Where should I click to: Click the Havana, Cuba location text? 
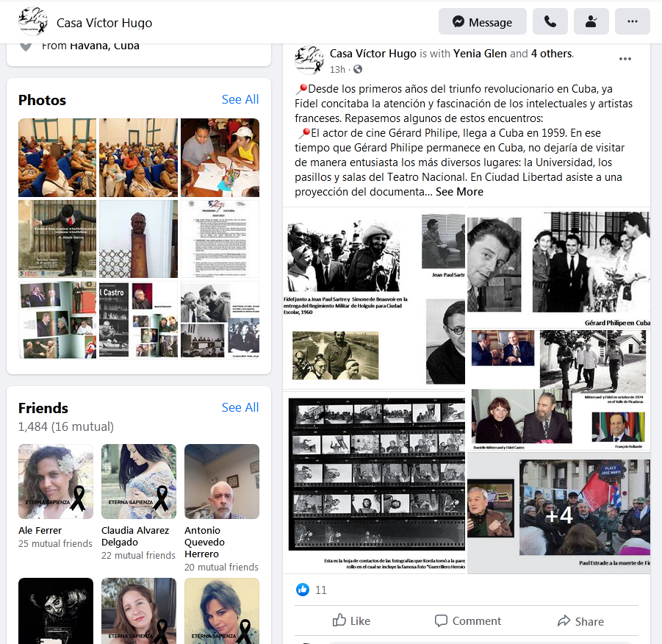(105, 46)
